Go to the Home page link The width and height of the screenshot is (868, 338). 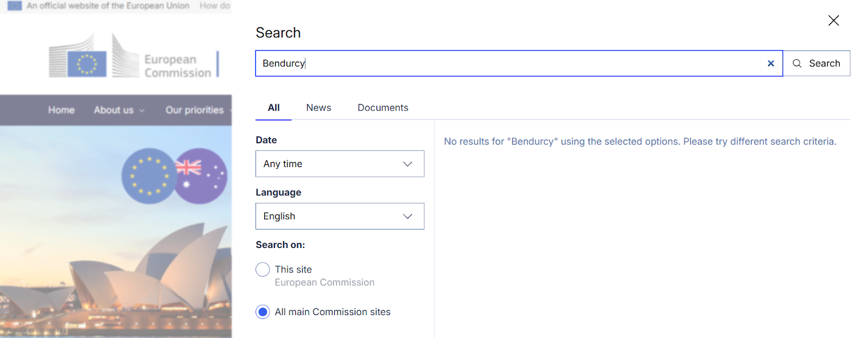[61, 110]
